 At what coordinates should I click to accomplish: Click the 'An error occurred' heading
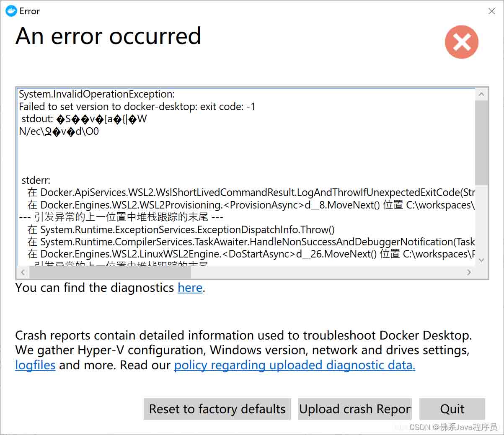pos(109,36)
